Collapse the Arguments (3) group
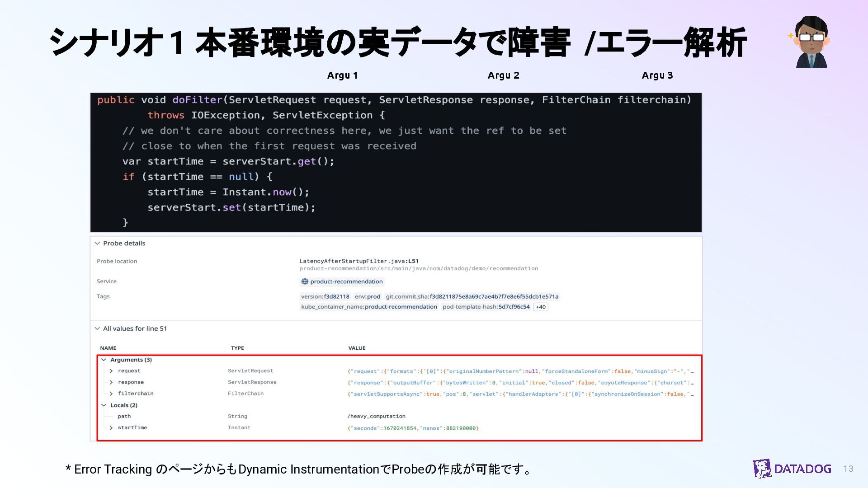 tap(104, 360)
